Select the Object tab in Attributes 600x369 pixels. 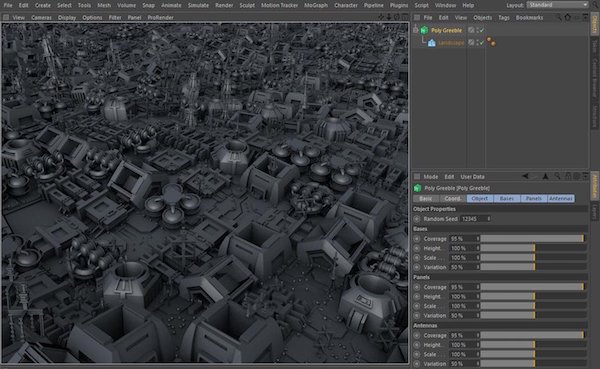[x=480, y=198]
